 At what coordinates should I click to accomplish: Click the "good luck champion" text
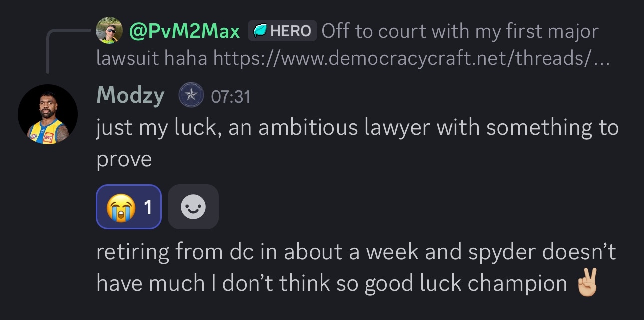pos(466,284)
